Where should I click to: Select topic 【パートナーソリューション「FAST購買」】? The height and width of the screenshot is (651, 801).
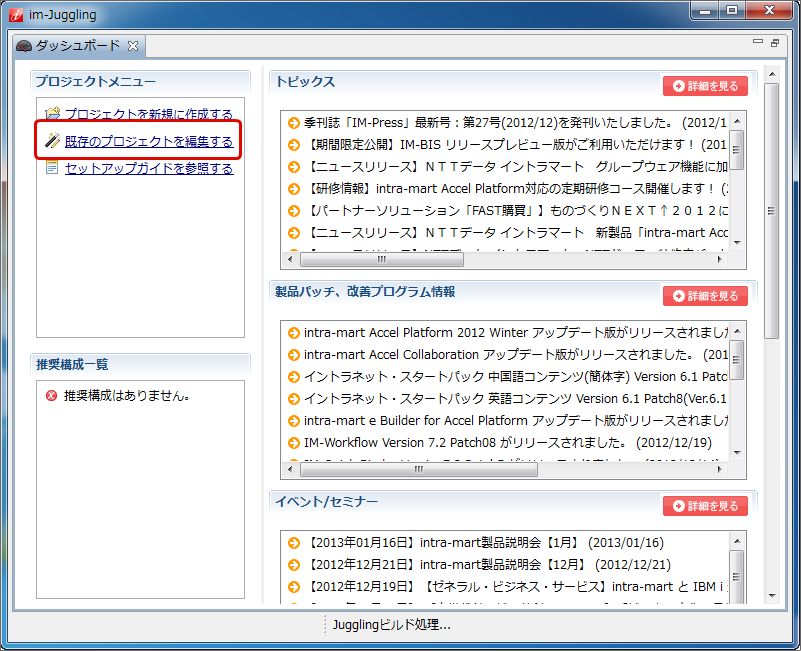pos(515,211)
